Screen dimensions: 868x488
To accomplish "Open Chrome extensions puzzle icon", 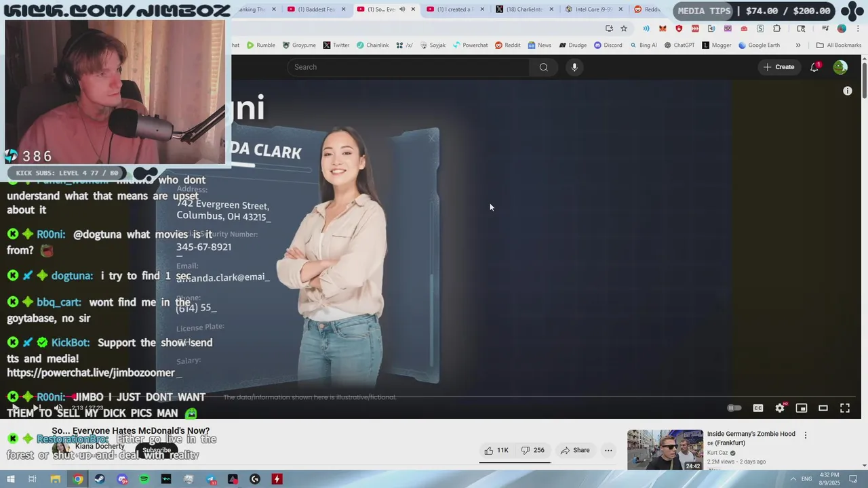I will coord(777,28).
